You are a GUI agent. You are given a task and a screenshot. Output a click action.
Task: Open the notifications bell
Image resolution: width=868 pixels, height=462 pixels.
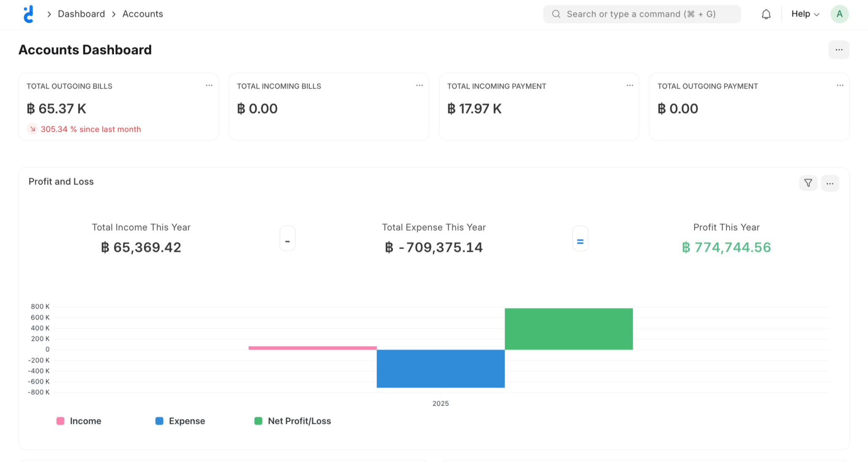[x=766, y=14]
